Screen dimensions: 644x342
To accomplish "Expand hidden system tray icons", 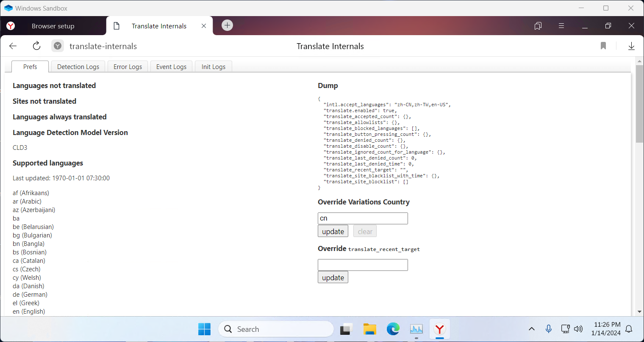I will (x=531, y=329).
